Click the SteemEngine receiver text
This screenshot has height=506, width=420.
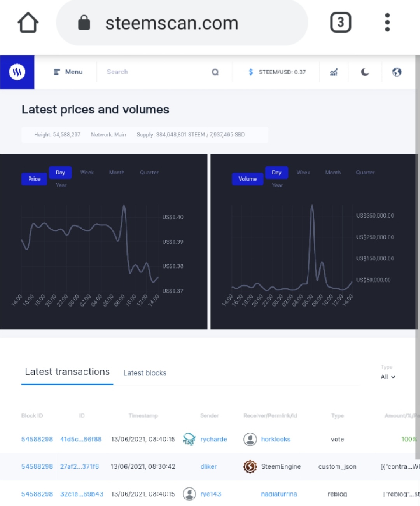point(281,467)
